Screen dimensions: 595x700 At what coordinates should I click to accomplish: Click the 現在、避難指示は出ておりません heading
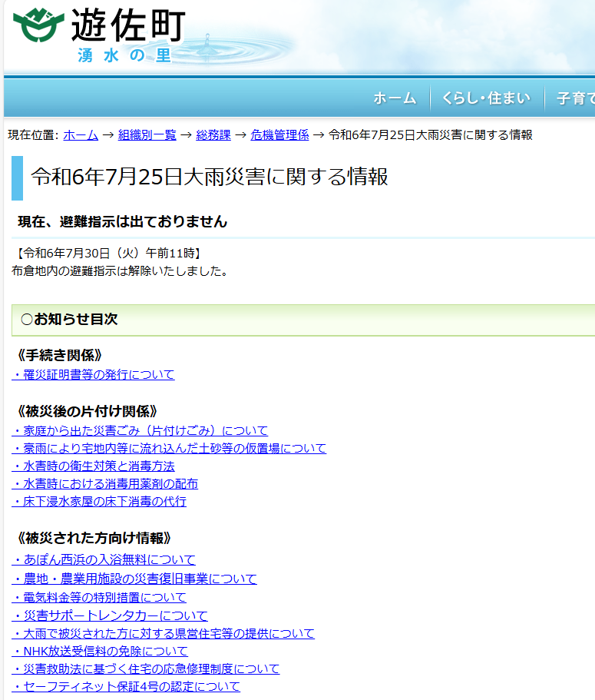[123, 221]
